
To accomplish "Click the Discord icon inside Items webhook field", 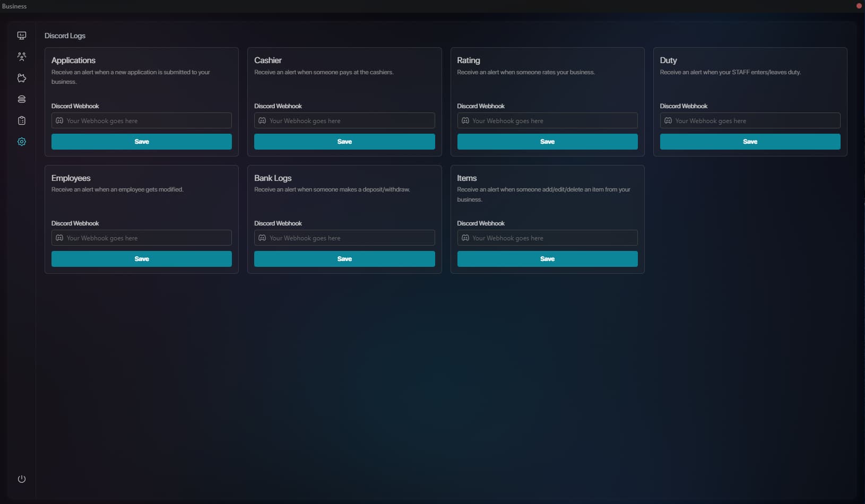I will pos(465,238).
